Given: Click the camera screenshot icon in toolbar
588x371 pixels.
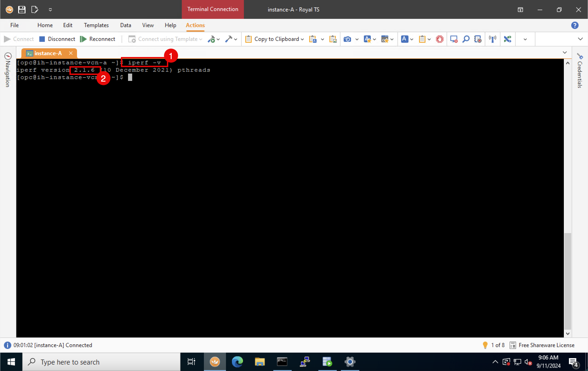Looking at the screenshot, I should click(x=347, y=39).
